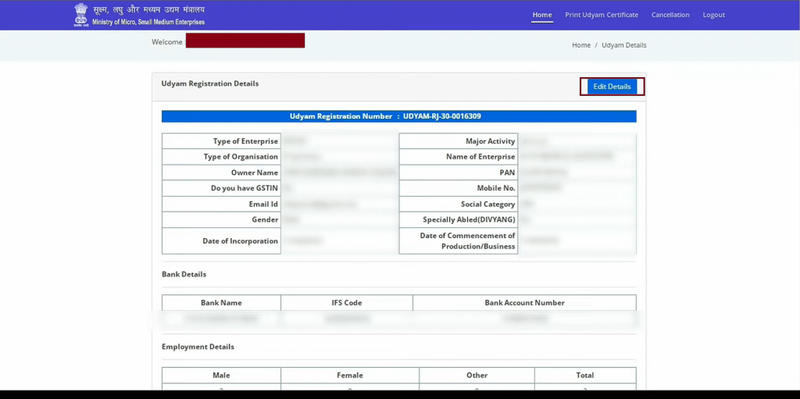Select the PAN label
Viewport: 800px width, 399px height.
(x=507, y=172)
